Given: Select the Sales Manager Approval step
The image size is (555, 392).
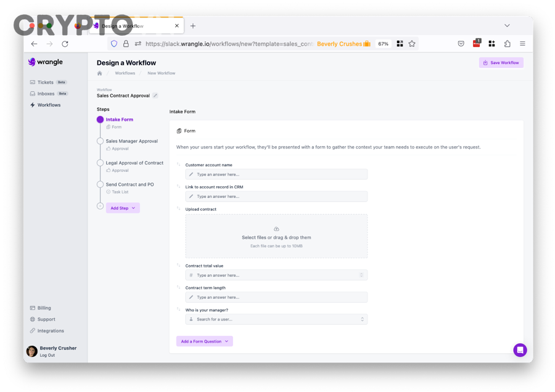Looking at the screenshot, I should click(x=132, y=141).
